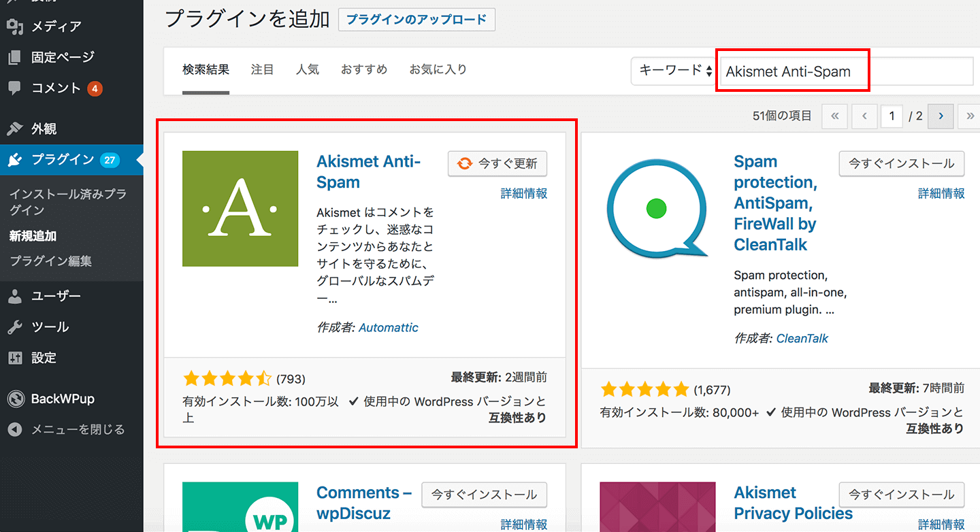Open インストール済みプラグイン submenu item
This screenshot has height=532, width=980.
tap(68, 202)
